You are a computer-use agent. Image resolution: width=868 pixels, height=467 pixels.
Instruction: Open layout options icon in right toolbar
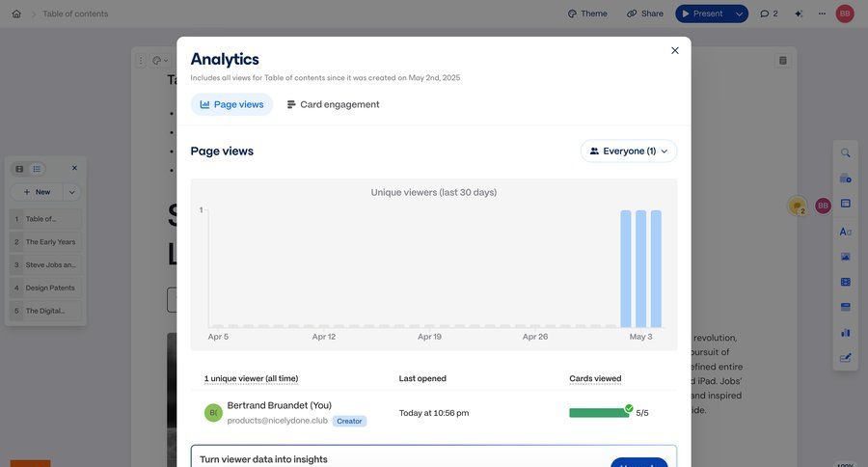click(845, 204)
